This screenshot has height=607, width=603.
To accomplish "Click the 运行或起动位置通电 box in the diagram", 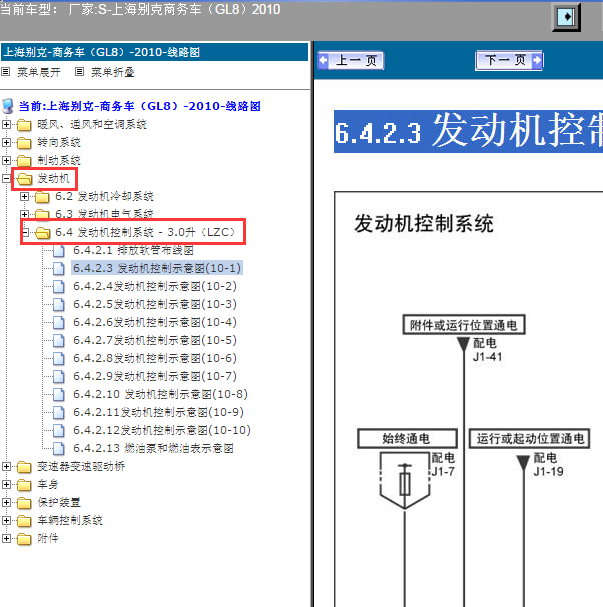I will 529,439.
